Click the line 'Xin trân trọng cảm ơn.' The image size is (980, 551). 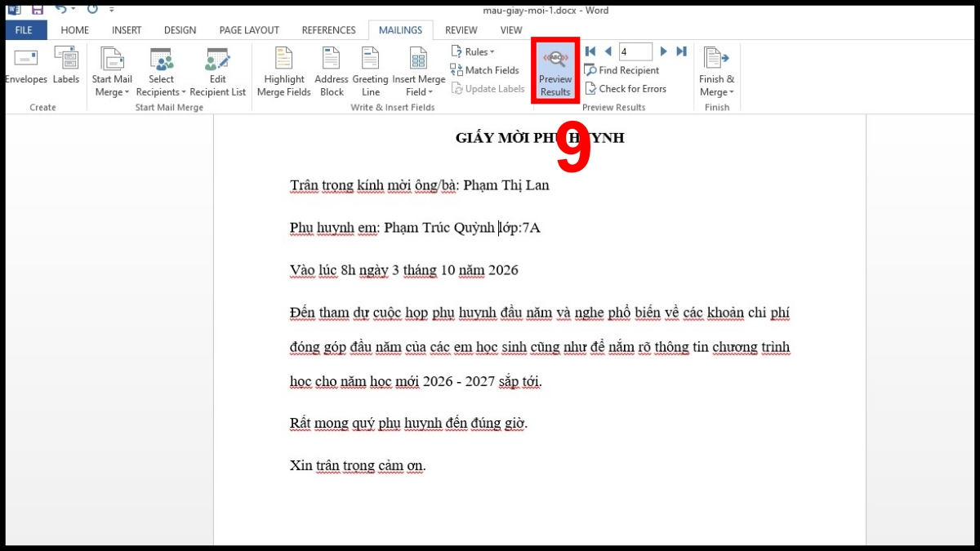[x=358, y=465]
